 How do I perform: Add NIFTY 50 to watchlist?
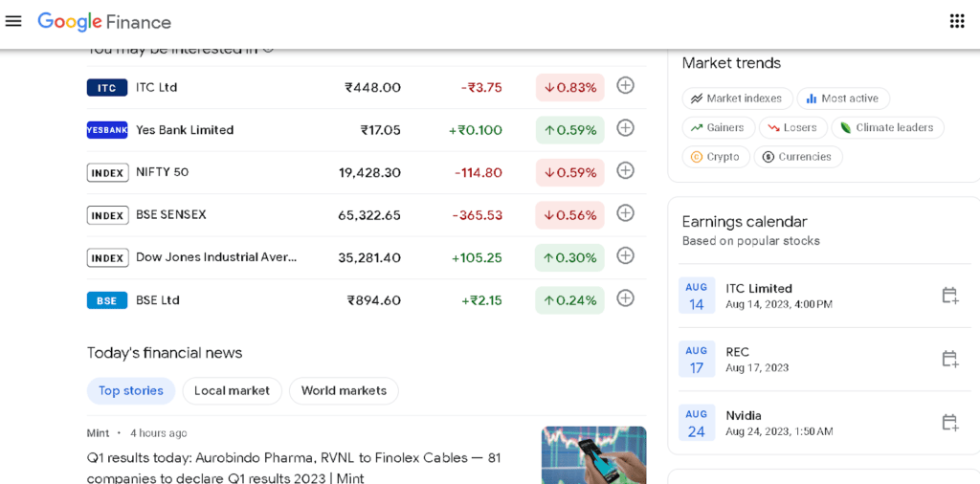pos(626,170)
